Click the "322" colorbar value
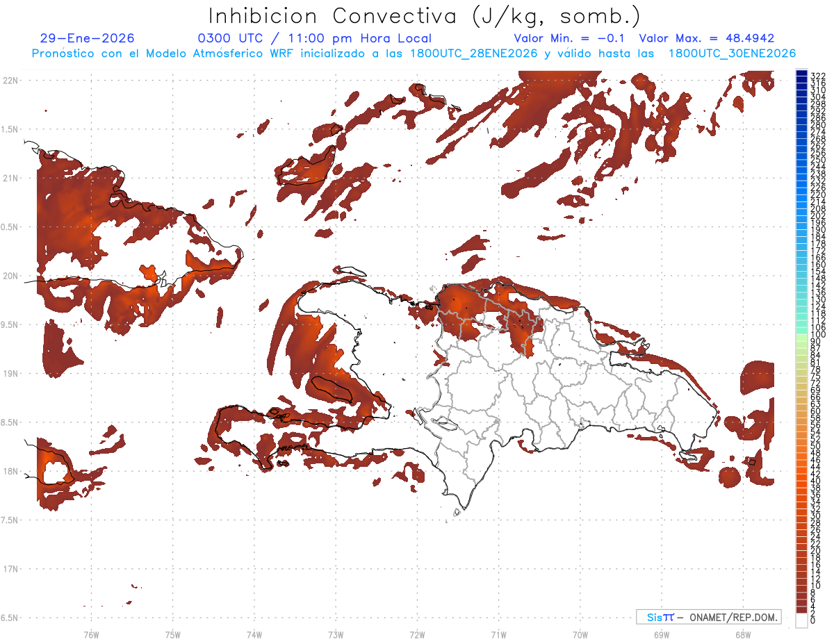 tap(818, 75)
